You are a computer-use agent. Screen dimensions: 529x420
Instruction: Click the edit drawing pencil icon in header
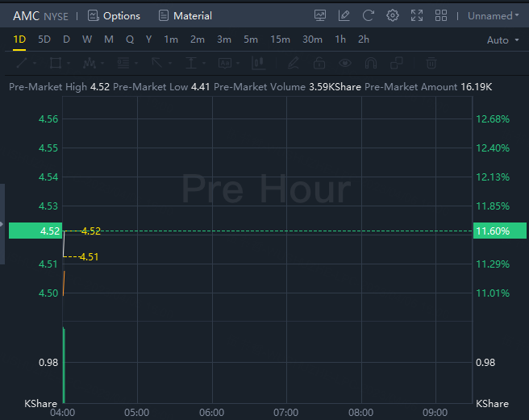click(x=344, y=15)
